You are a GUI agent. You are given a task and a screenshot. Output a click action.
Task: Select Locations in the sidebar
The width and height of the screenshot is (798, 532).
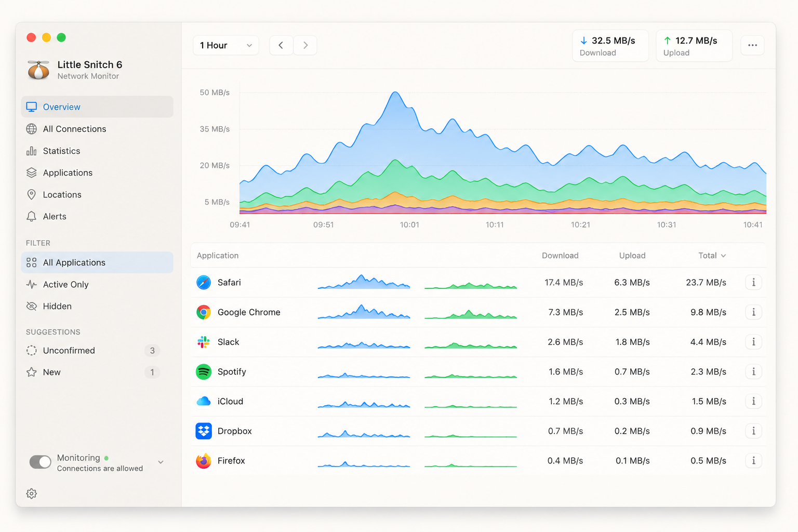(x=97, y=194)
